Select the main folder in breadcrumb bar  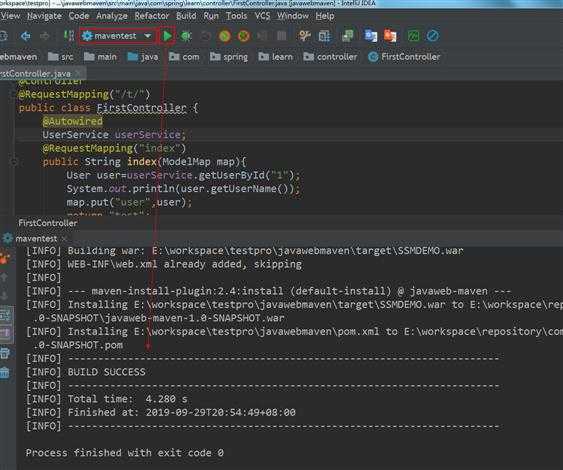coord(100,57)
